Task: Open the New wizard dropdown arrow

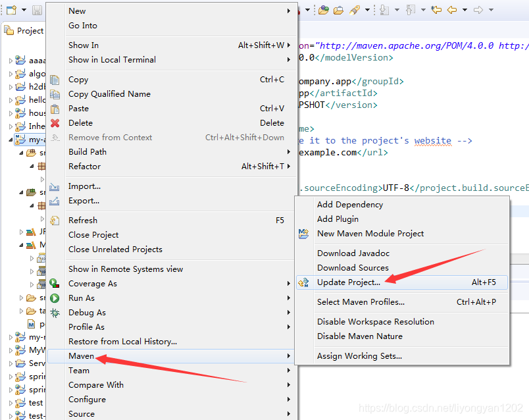Action: 24,10
